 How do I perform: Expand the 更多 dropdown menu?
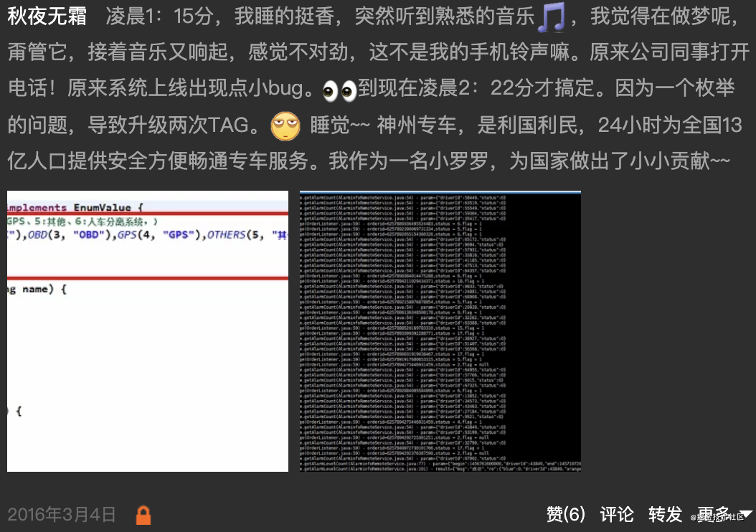[724, 514]
